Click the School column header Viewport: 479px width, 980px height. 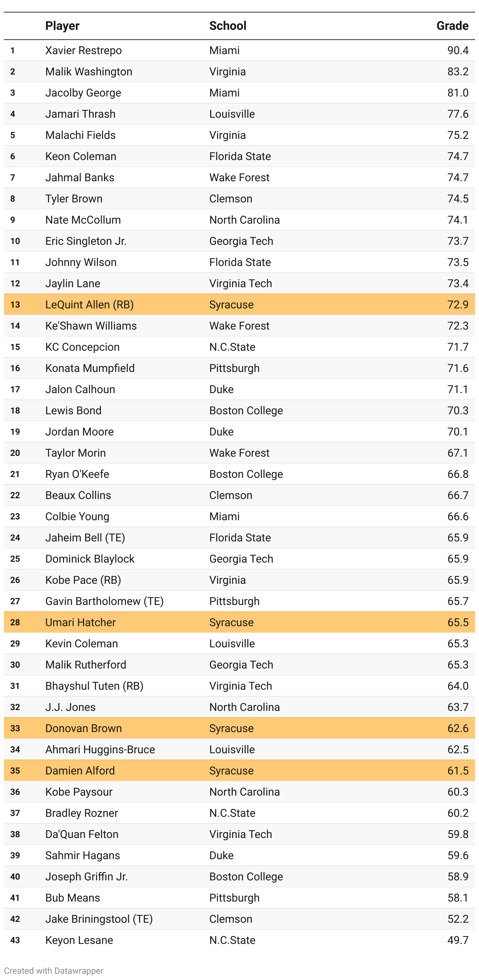click(x=228, y=26)
